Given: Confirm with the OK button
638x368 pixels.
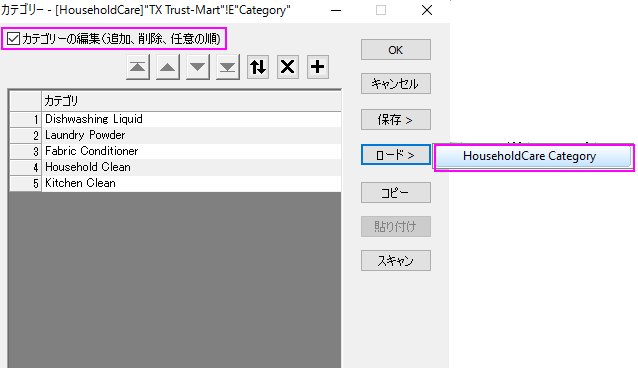Looking at the screenshot, I should [x=395, y=50].
